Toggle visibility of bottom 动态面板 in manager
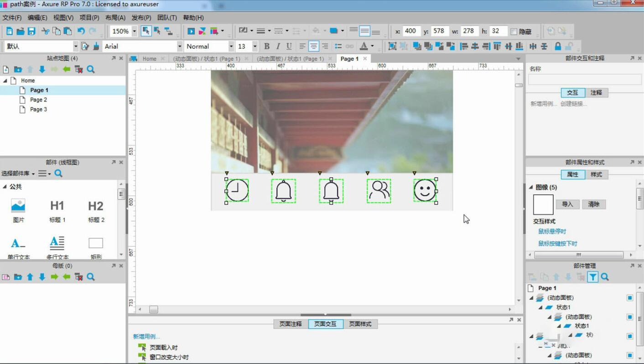The width and height of the screenshot is (644, 364). point(630,355)
